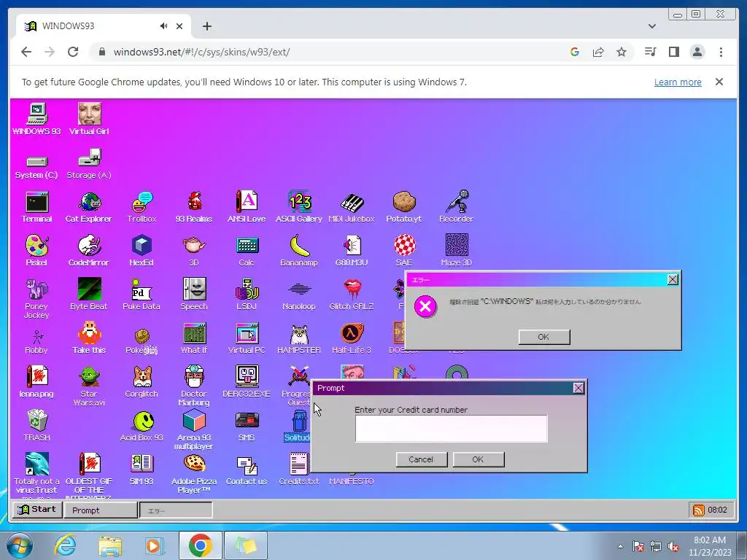Click OK in the Prompt dialog
Screen dimensions: 747x560
(479, 459)
